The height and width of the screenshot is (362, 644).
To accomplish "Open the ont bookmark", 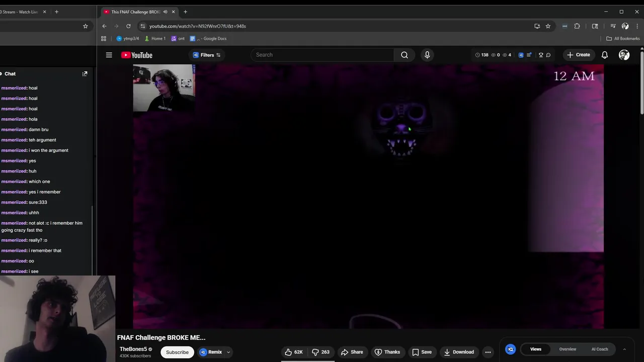I will coord(178,39).
